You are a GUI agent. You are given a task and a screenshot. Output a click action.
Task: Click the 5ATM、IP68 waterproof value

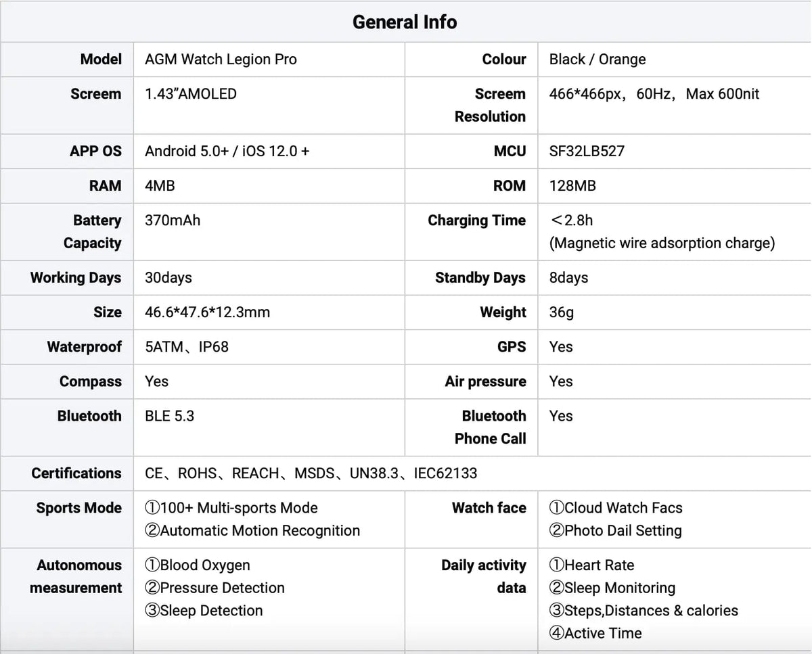pyautogui.click(x=187, y=347)
